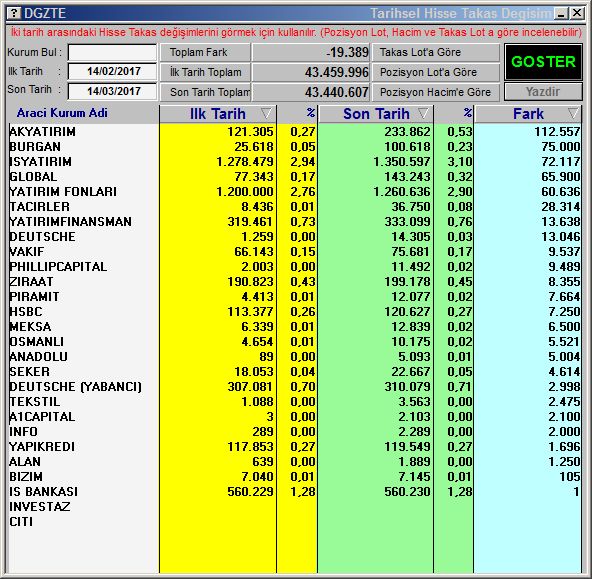Select the PHILLIPCAPITAL row name
The height and width of the screenshot is (579, 592).
pos(58,267)
